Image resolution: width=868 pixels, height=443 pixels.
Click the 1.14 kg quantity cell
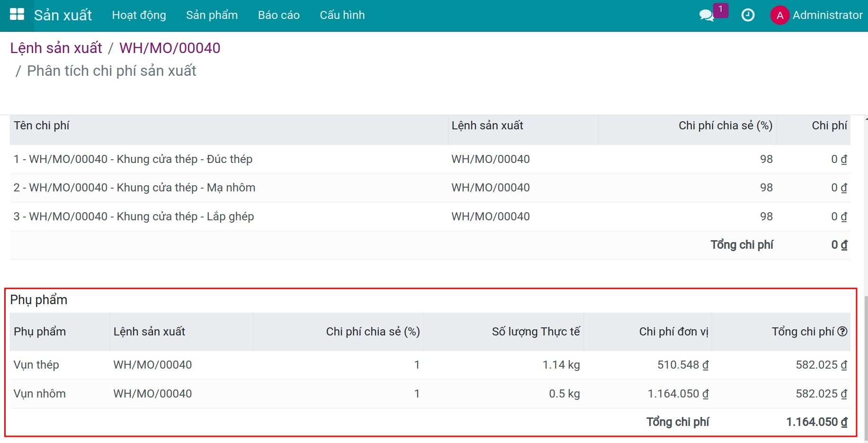pos(561,365)
